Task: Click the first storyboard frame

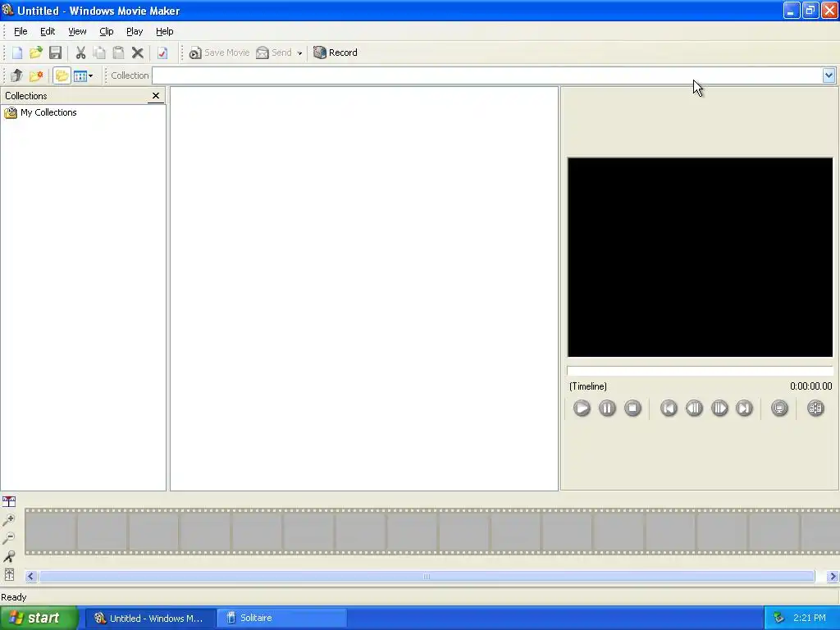Action: pos(51,531)
